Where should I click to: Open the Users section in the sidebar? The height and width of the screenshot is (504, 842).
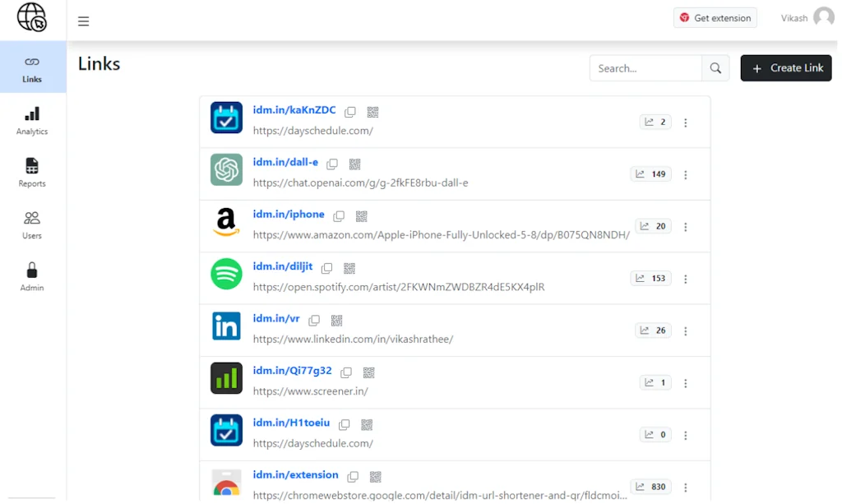(x=31, y=224)
